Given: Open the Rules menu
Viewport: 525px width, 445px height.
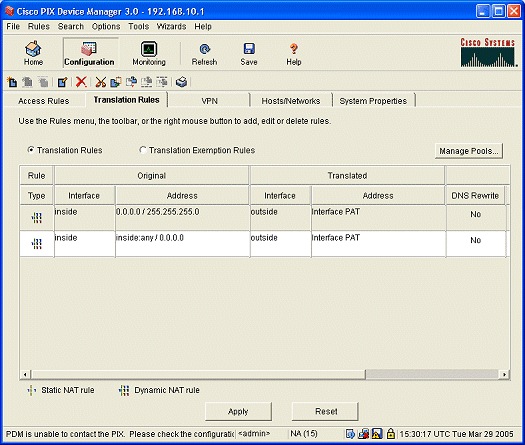Looking at the screenshot, I should click(39, 26).
